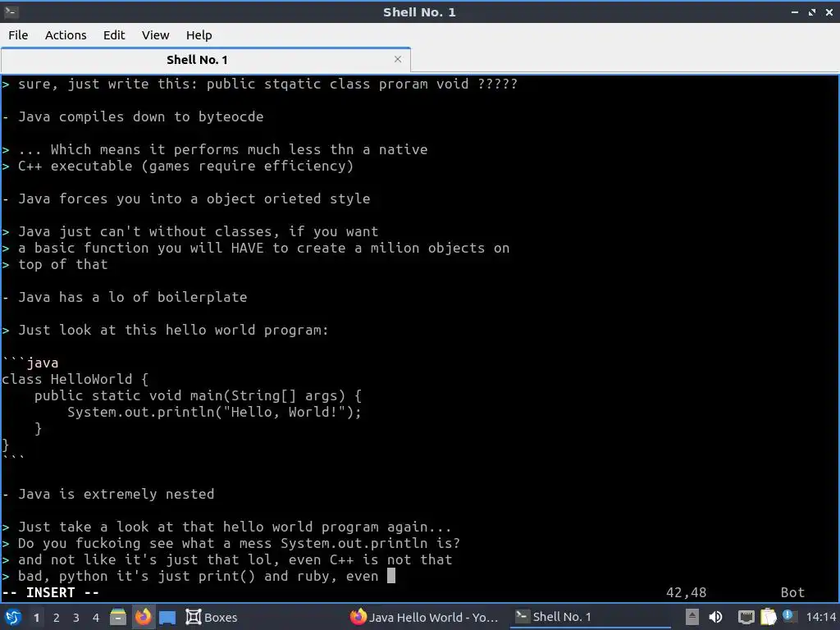Open the update notifier tray icon
The height and width of the screenshot is (630, 840).
pyautogui.click(x=788, y=615)
